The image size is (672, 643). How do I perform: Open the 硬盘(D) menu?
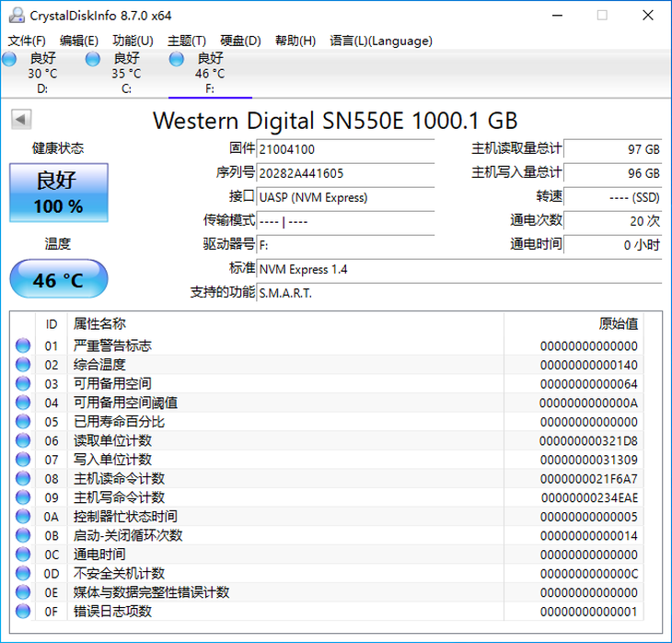(240, 41)
